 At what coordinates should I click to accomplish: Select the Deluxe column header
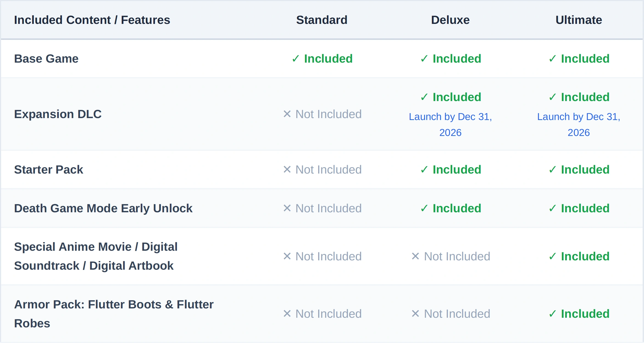click(450, 20)
